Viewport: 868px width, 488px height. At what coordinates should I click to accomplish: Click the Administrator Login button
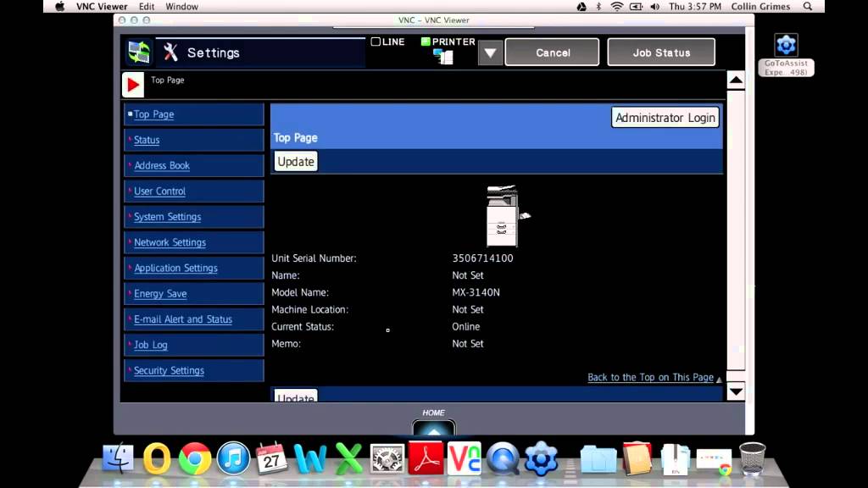click(x=665, y=117)
